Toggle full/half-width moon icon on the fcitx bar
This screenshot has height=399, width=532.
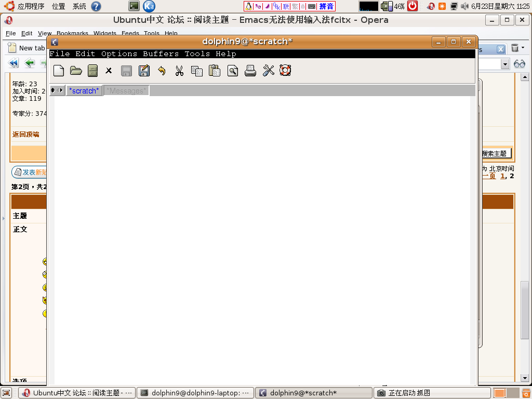pyautogui.click(x=268, y=6)
